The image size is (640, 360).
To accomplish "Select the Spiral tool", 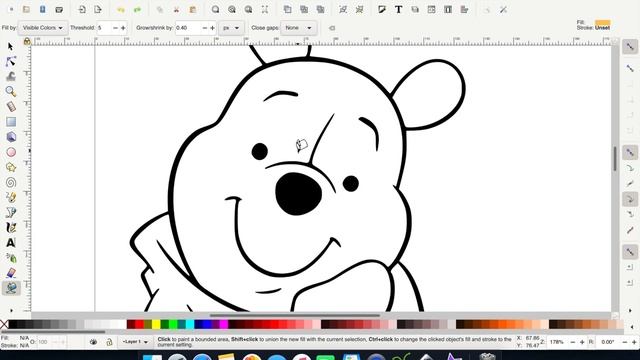I will [x=11, y=182].
